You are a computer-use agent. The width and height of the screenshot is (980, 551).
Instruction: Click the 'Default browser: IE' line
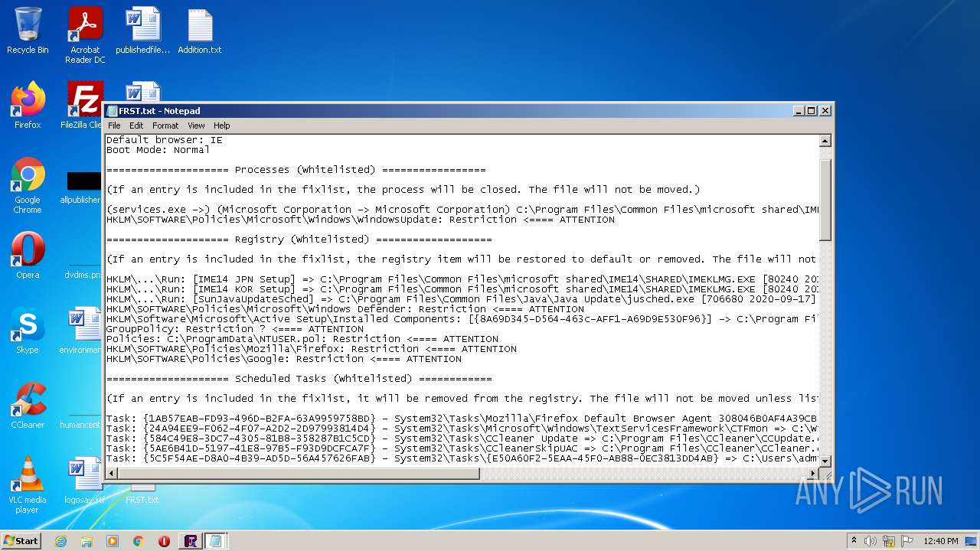click(x=165, y=140)
